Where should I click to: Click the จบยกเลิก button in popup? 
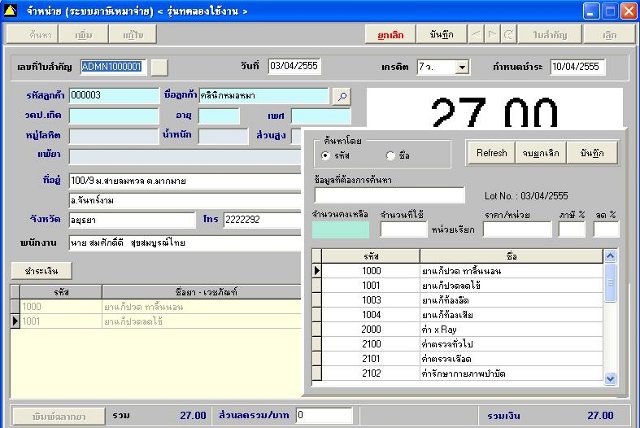[x=541, y=152]
